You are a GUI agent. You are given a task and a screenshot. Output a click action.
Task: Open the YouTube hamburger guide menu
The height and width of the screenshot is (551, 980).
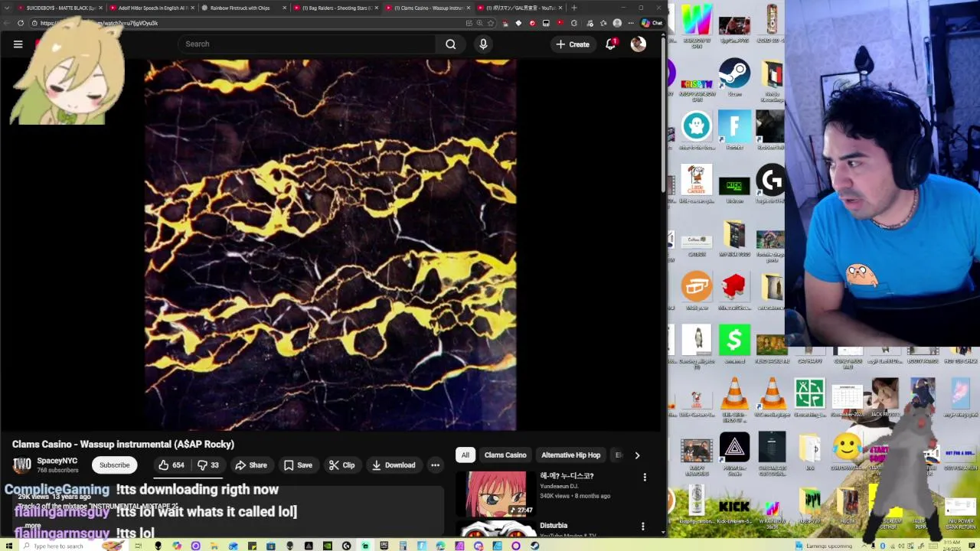pyautogui.click(x=18, y=44)
